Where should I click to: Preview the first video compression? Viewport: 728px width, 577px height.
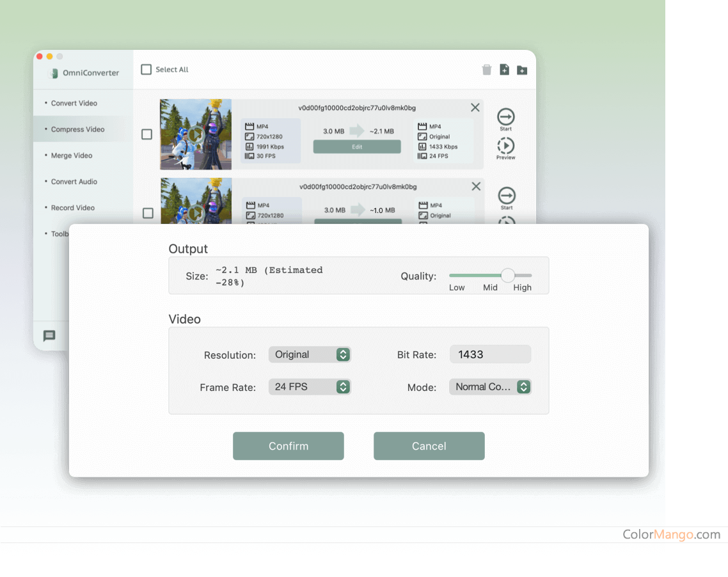pyautogui.click(x=505, y=146)
